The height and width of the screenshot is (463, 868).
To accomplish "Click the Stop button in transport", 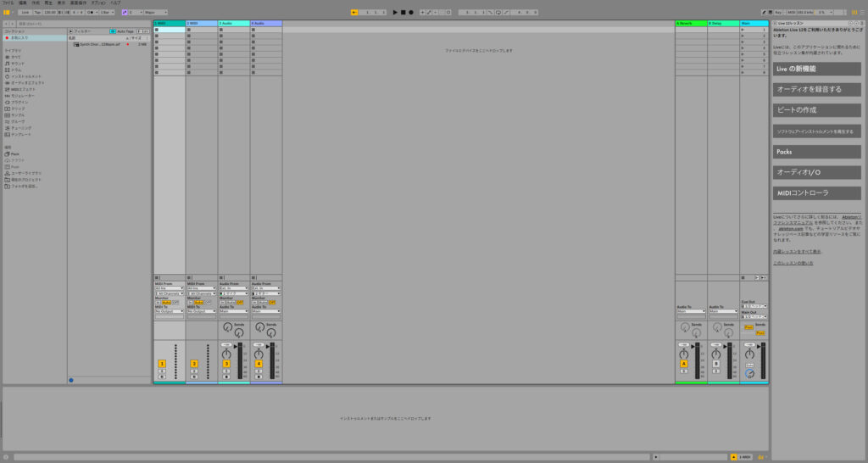I will coord(403,13).
